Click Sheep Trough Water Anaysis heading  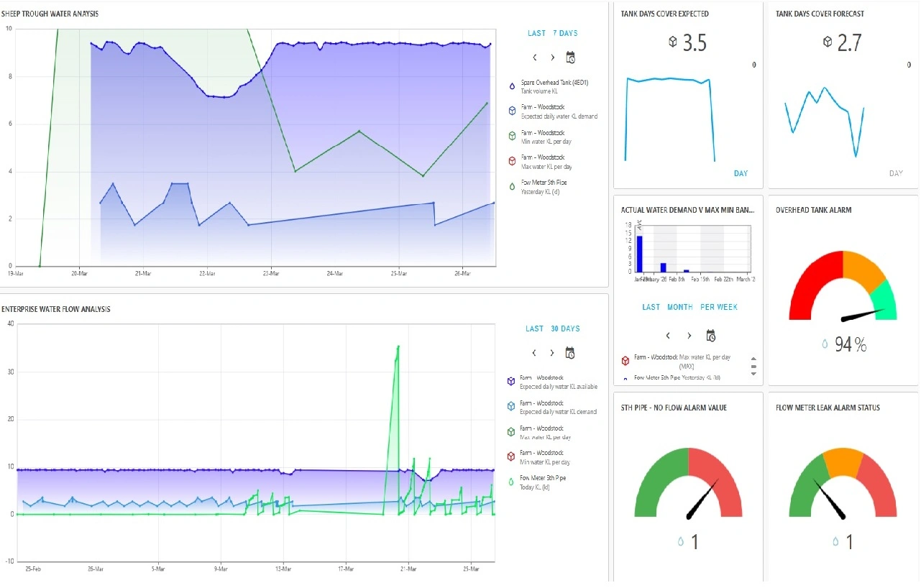tap(50, 14)
